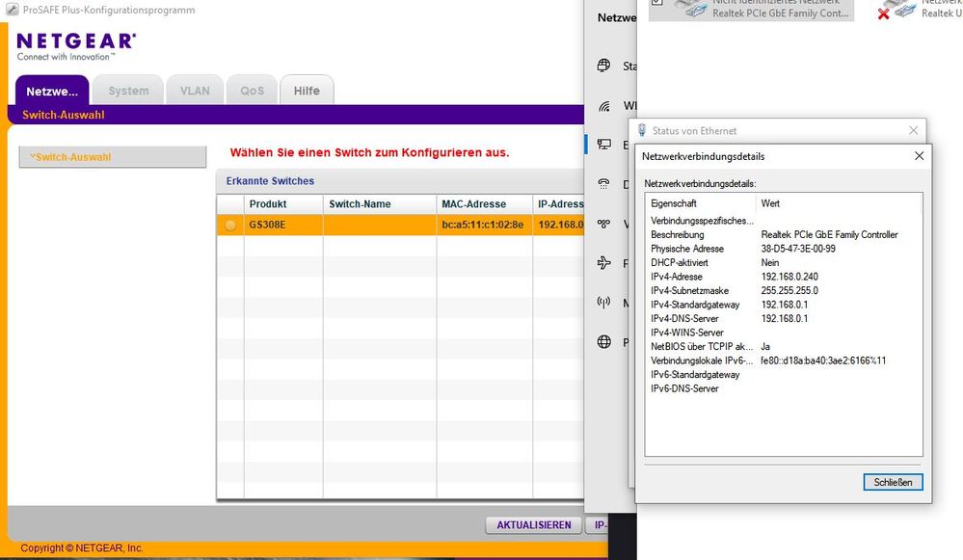Select the IPv4-WINS-Server row

783,333
